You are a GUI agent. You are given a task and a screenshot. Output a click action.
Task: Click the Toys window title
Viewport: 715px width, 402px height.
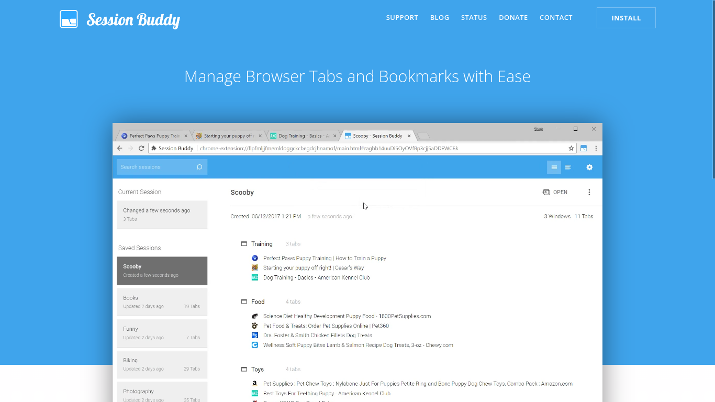click(x=258, y=369)
